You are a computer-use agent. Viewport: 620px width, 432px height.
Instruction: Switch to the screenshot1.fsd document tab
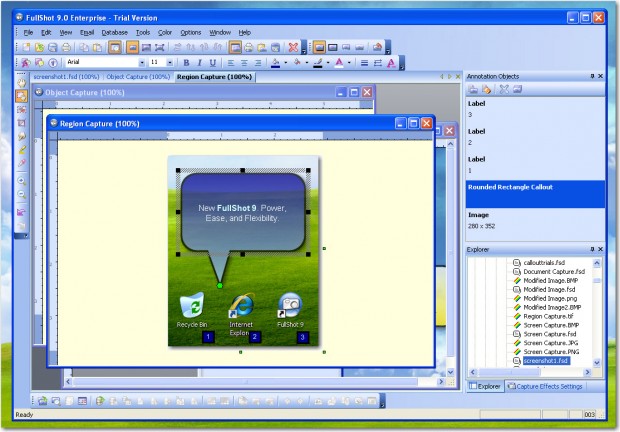[66, 77]
